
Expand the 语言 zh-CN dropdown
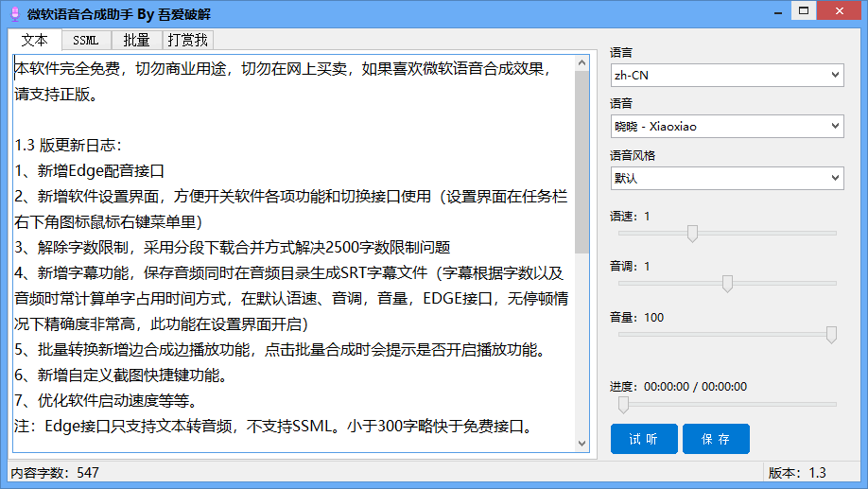click(727, 76)
